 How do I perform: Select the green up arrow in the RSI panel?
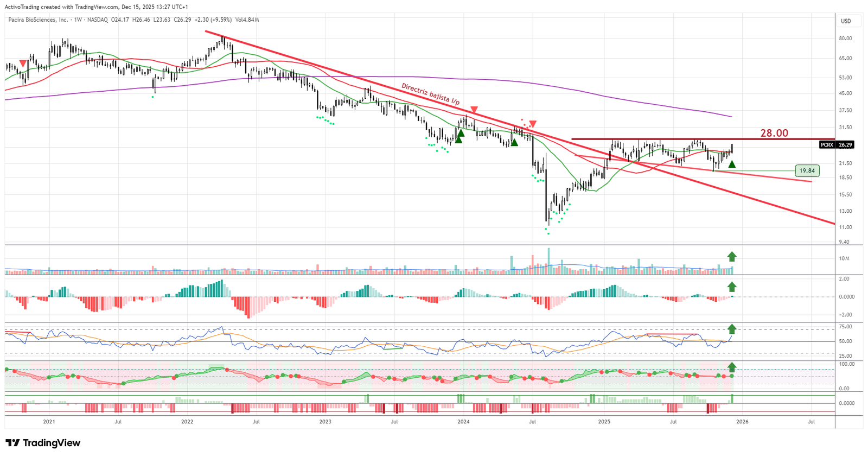(732, 329)
